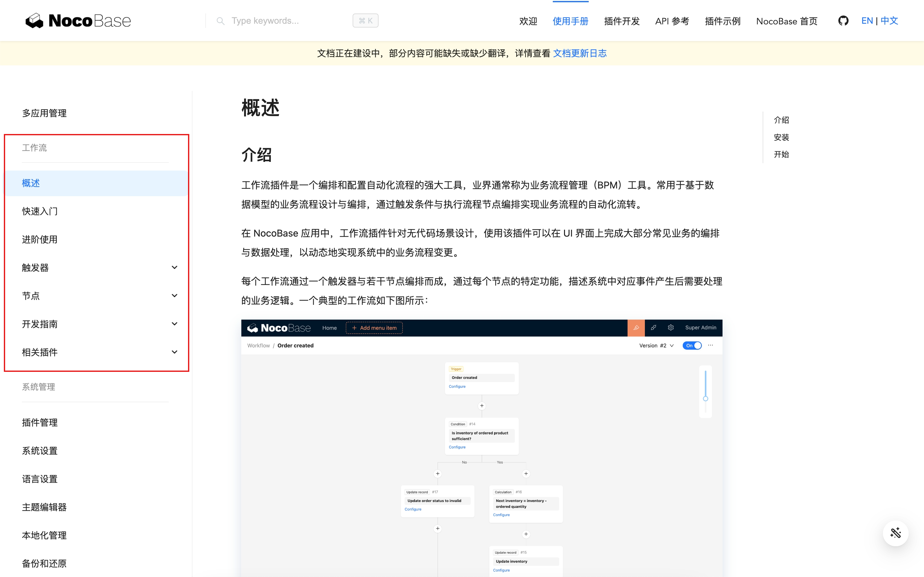
Task: Go to 快速入门 in sidebar
Action: tap(40, 211)
